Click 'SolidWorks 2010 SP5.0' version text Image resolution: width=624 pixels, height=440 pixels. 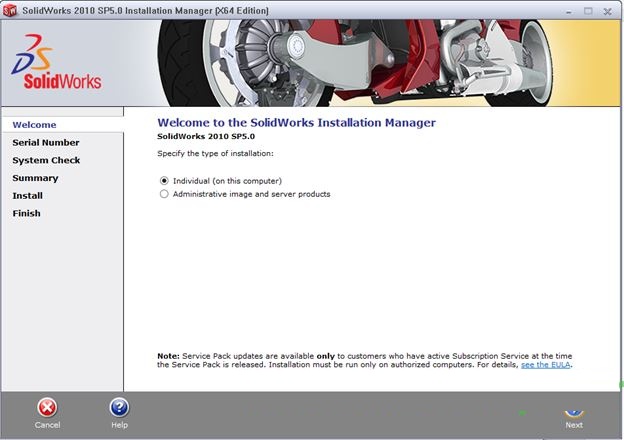(x=206, y=136)
